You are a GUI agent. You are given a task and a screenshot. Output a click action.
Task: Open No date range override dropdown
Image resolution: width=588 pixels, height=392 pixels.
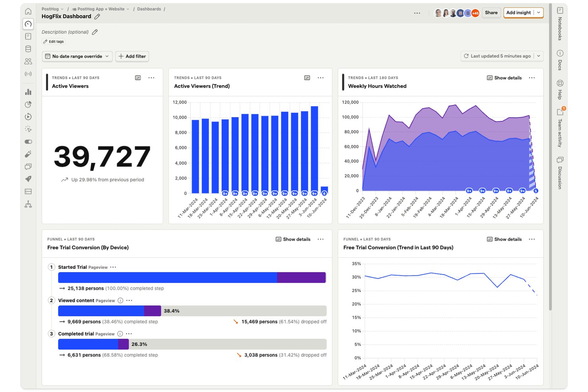pyautogui.click(x=77, y=56)
